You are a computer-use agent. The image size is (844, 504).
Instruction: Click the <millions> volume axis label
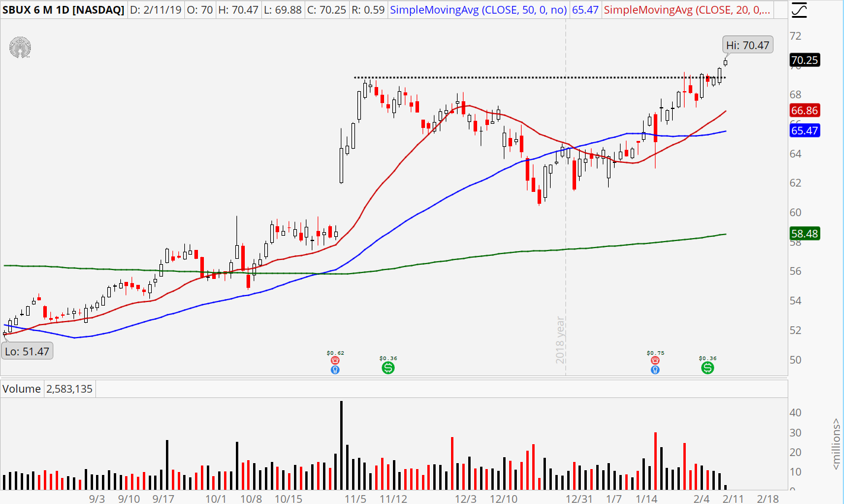(836, 444)
